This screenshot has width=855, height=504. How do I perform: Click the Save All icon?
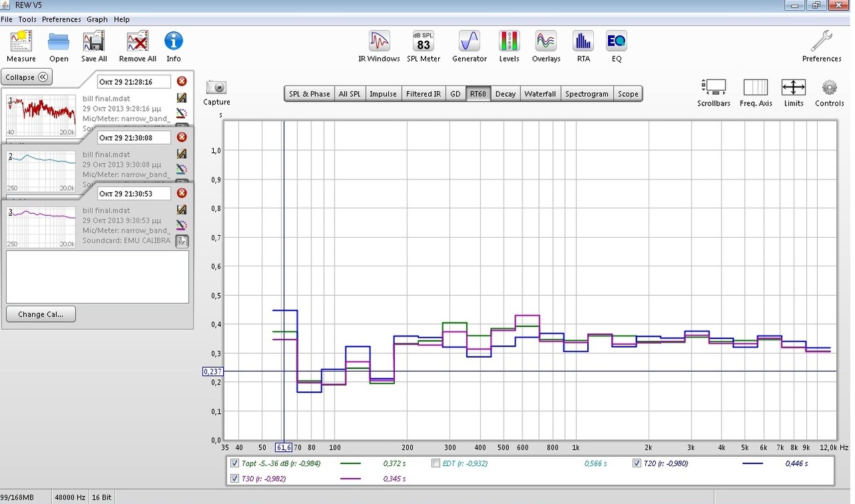coord(94,42)
